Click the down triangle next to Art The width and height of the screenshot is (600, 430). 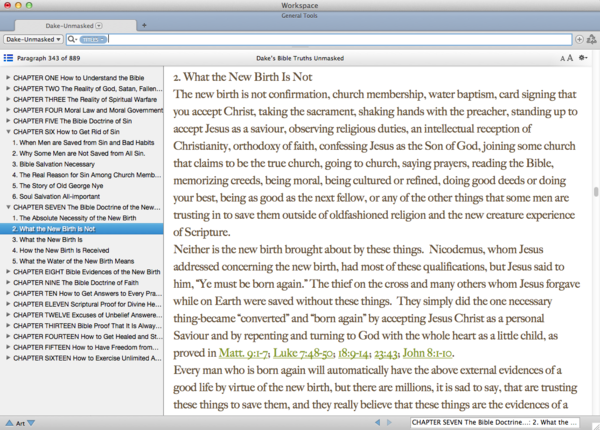[31, 423]
